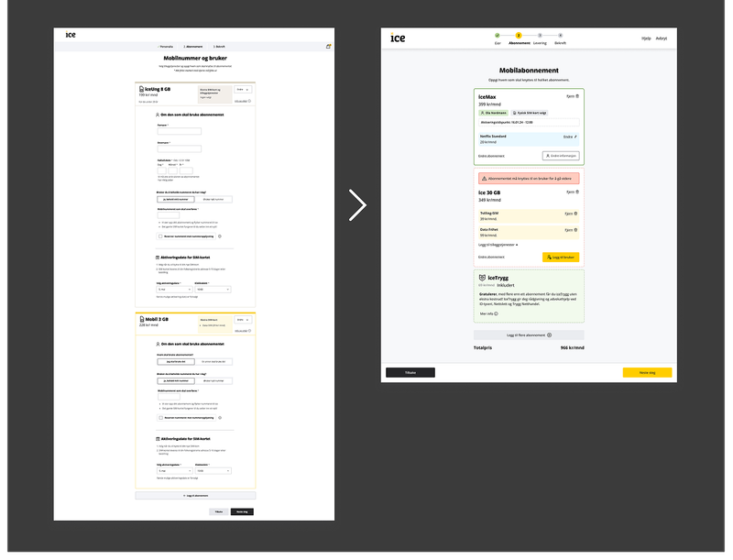The height and width of the screenshot is (560, 733).
Task: Click Avbryt in the right mockup header
Action: (x=662, y=38)
